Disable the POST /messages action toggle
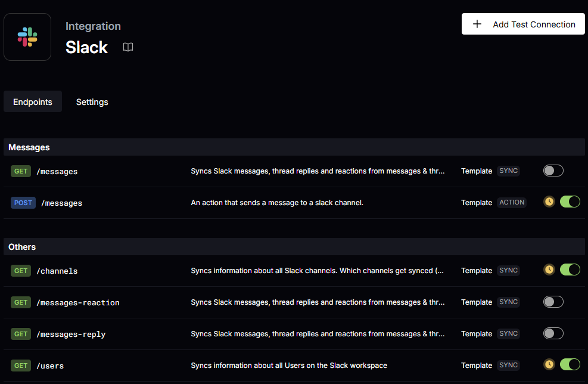This screenshot has width=588, height=384. (x=570, y=202)
